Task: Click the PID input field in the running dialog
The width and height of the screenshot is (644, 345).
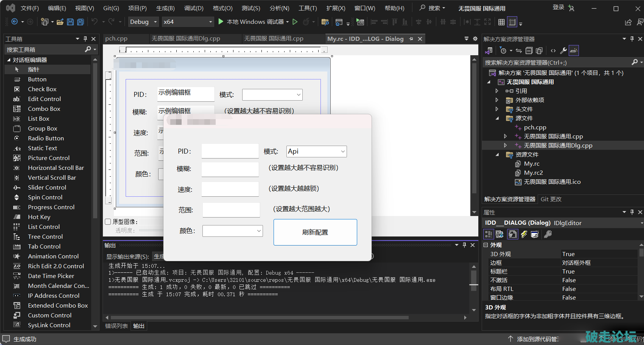Action: pyautogui.click(x=230, y=151)
